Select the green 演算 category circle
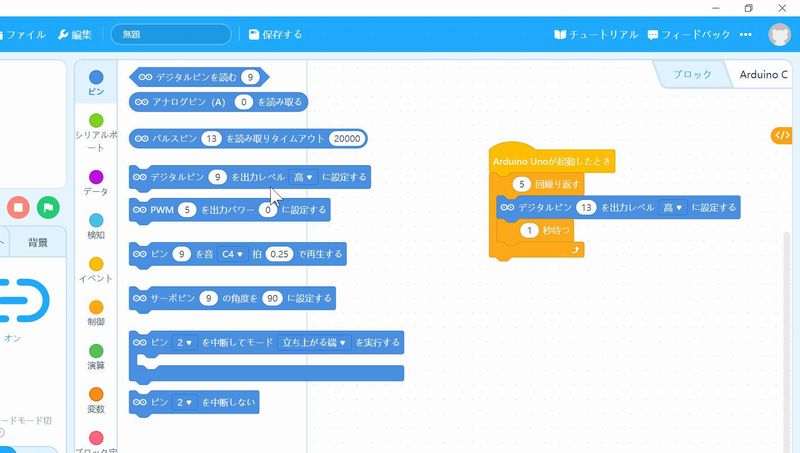The image size is (800, 453). 96,351
